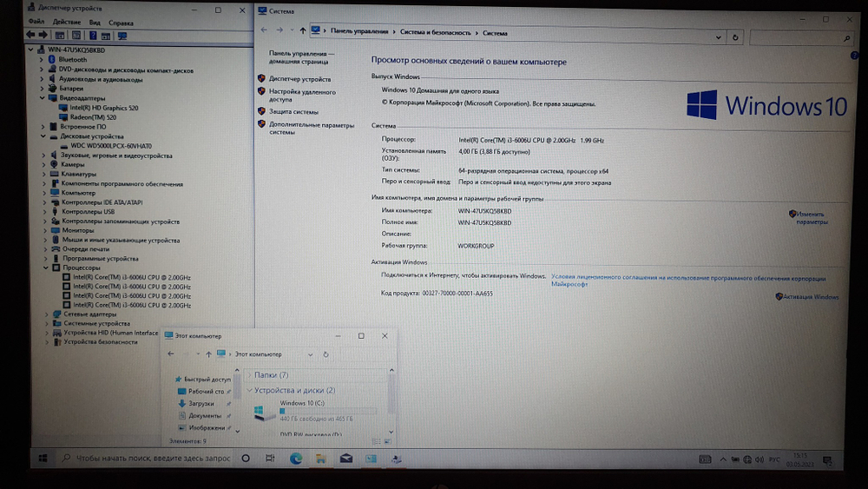Open Cortana circle icon on taskbar
868x489 pixels.
pos(246,458)
